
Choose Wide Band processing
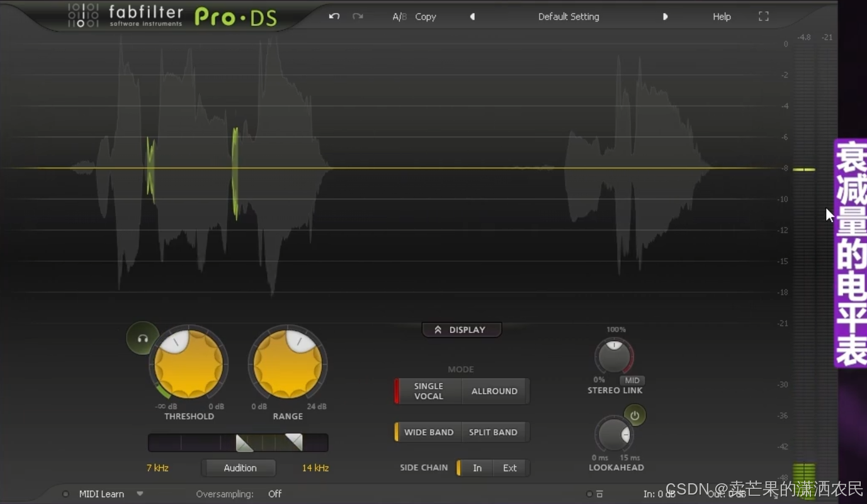tap(428, 432)
